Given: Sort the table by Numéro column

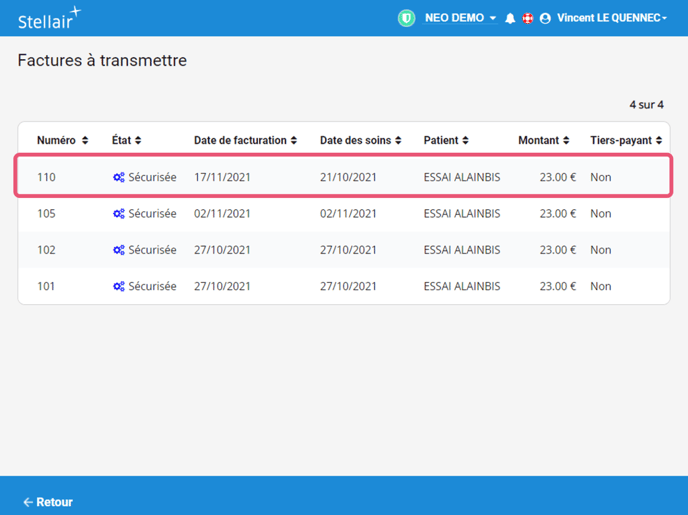Looking at the screenshot, I should pyautogui.click(x=62, y=141).
